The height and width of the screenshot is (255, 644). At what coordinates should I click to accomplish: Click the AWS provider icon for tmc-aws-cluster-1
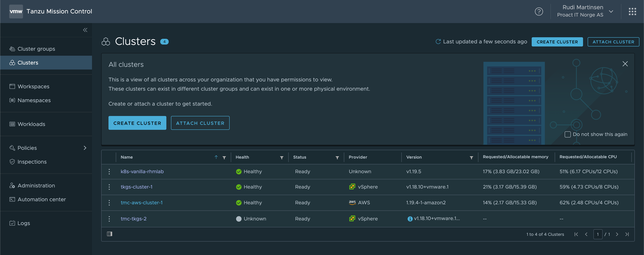[352, 202]
